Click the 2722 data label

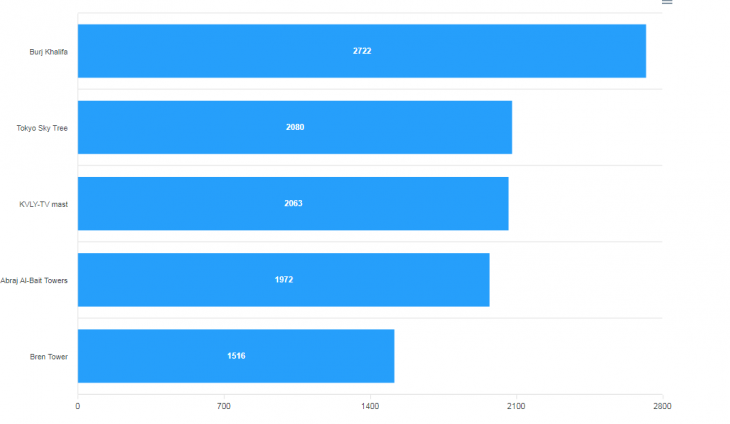pos(362,51)
